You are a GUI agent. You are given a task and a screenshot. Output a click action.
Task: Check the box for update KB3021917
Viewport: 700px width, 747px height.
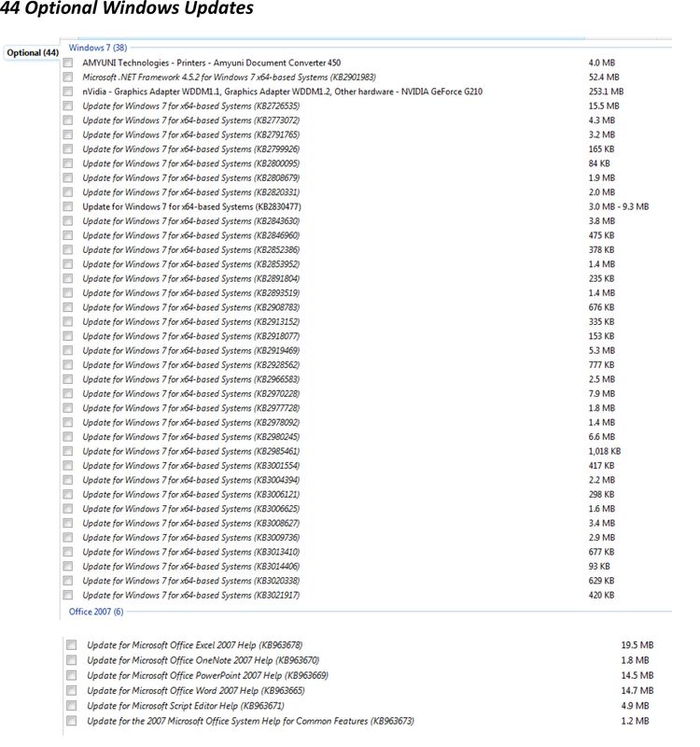[x=68, y=595]
